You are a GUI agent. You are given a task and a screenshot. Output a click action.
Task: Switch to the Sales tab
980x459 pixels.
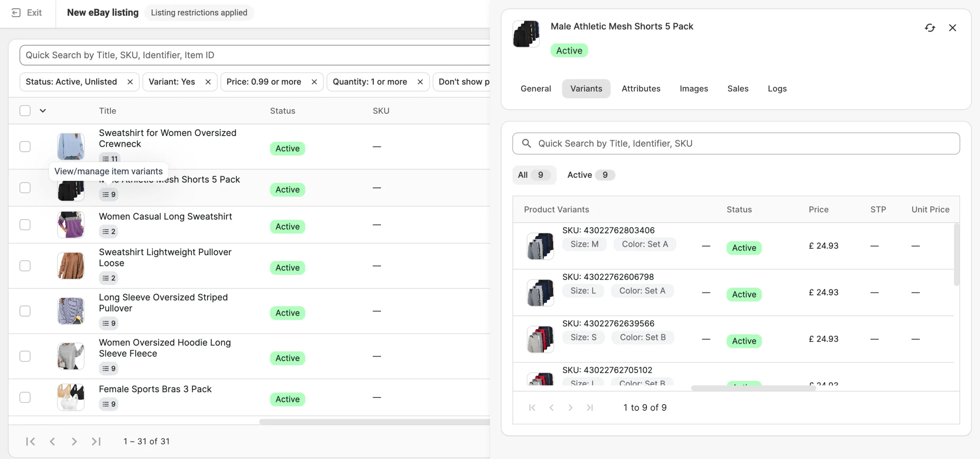[x=738, y=89]
